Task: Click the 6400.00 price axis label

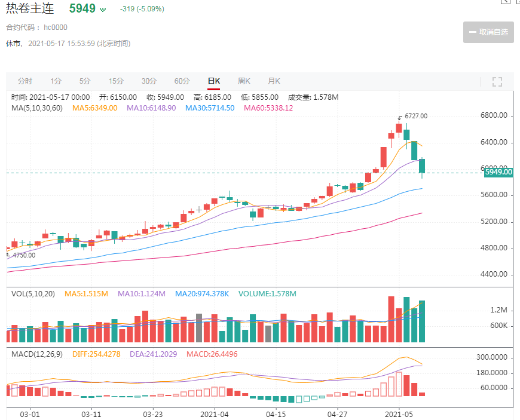Action: point(494,143)
